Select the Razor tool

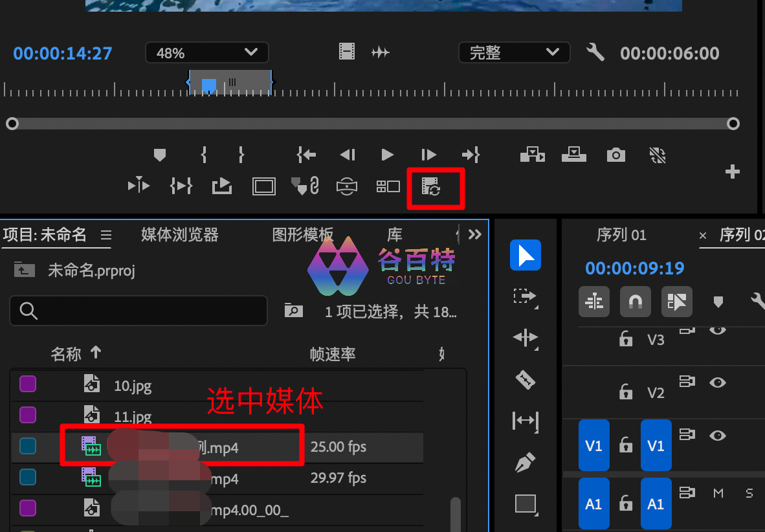click(525, 379)
